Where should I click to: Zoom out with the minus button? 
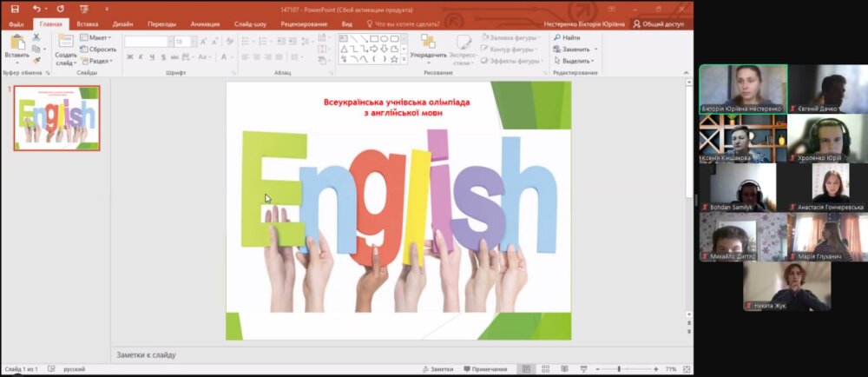(598, 369)
